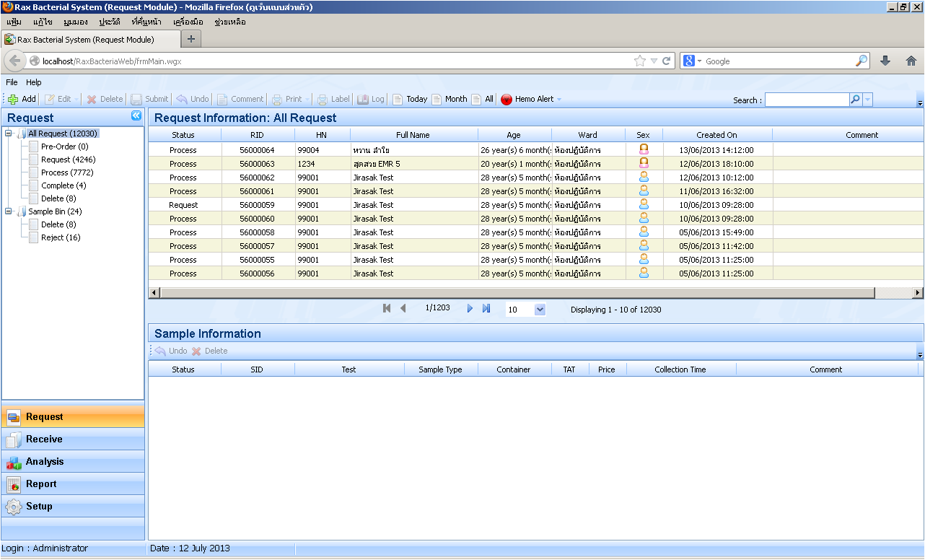The height and width of the screenshot is (560, 925).
Task: Click the Add request toolbar icon
Action: click(x=13, y=100)
